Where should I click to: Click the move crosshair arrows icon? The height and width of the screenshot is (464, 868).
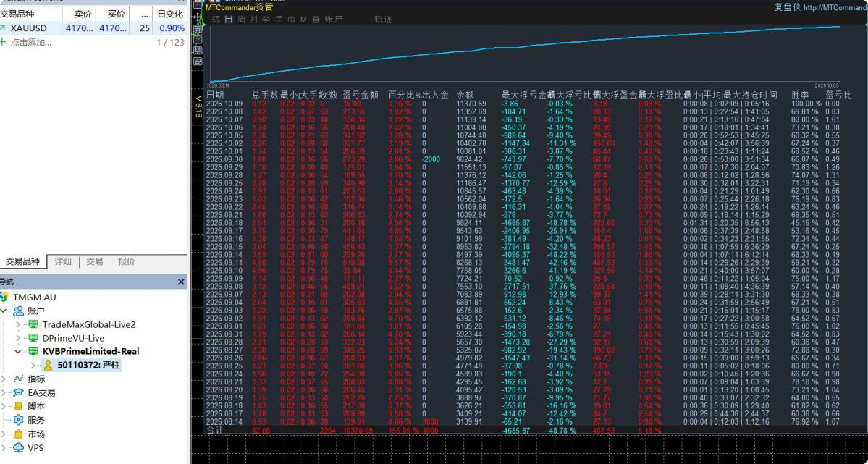198,17
